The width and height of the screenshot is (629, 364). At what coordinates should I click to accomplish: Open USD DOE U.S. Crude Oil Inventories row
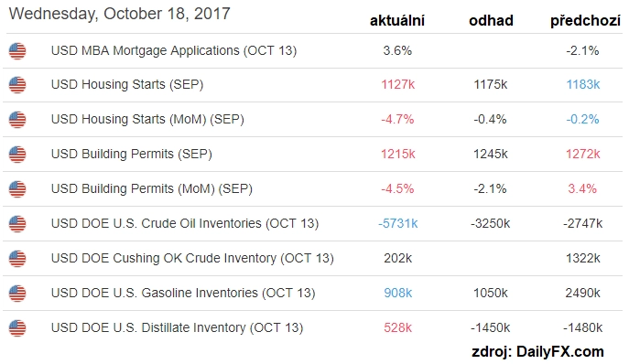313,224
